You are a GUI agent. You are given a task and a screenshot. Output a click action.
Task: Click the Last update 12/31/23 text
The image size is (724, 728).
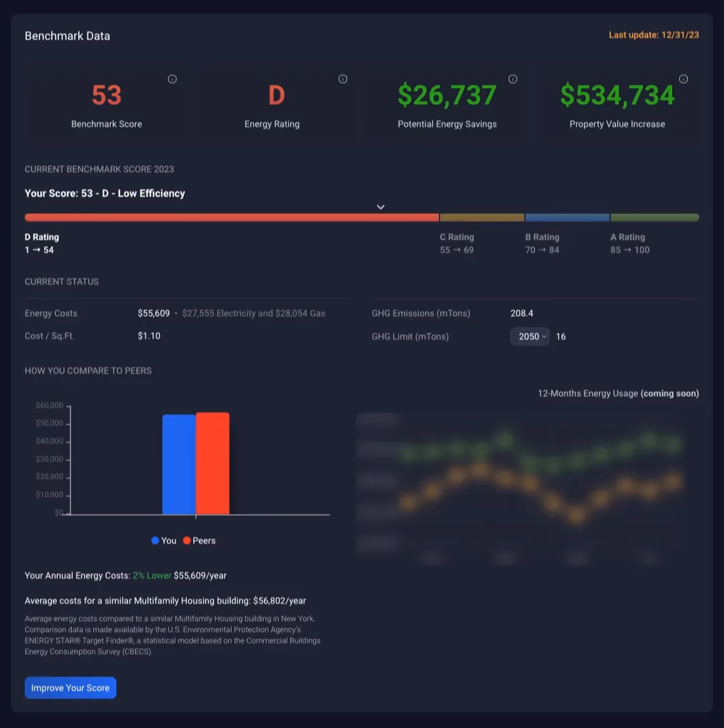654,35
